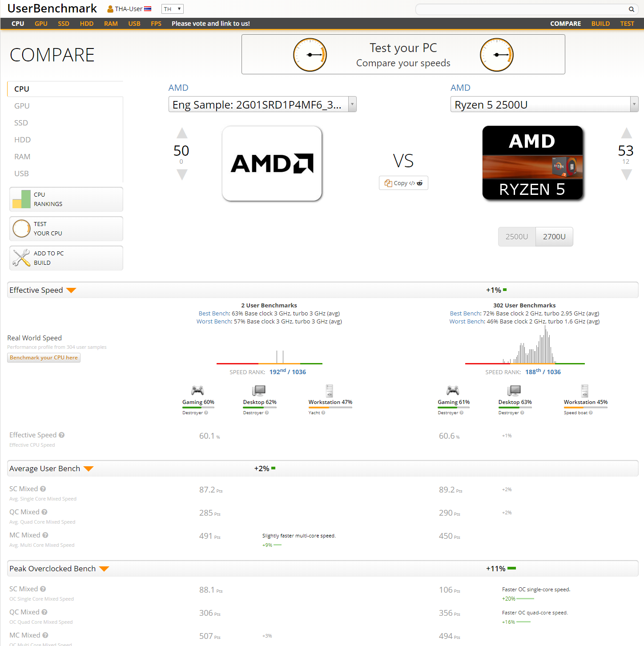
Task: Downvote the AMD Eng Sample CPU
Action: coord(182,175)
